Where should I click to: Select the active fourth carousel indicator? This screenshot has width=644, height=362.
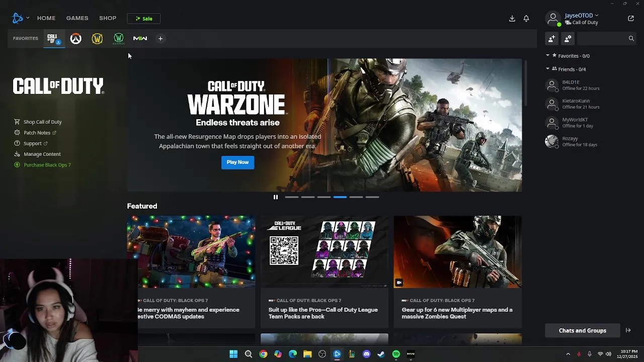(340, 197)
